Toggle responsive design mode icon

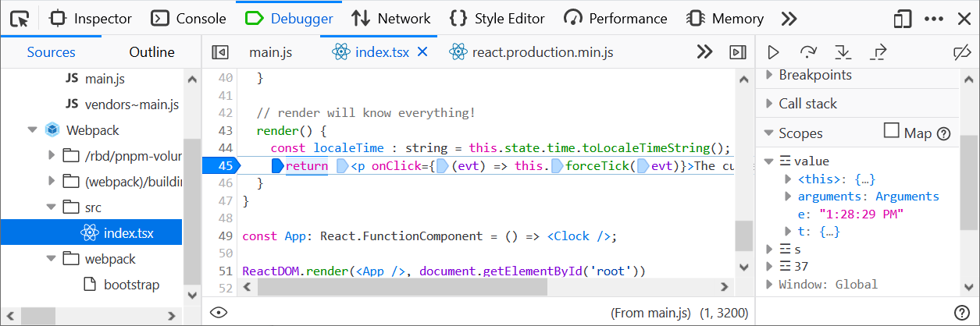point(903,18)
